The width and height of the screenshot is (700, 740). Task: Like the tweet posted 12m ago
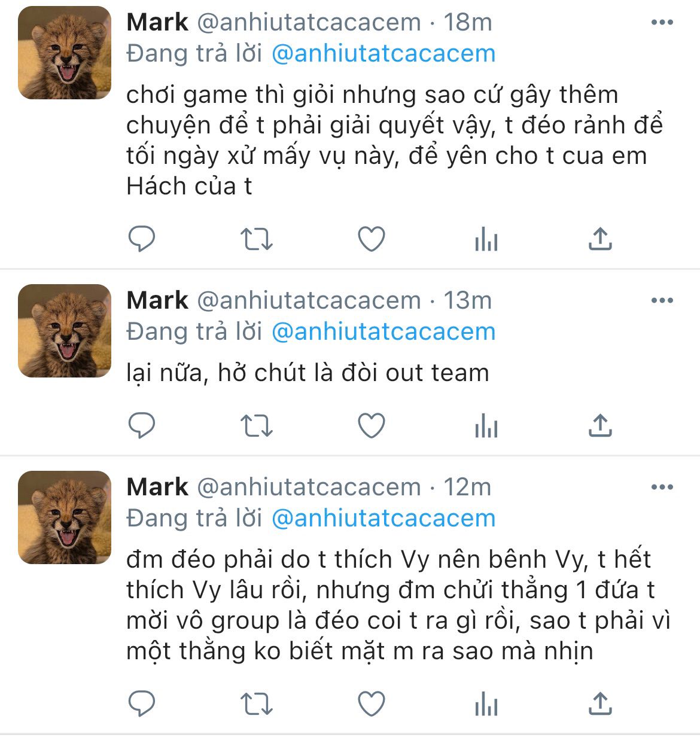click(x=371, y=704)
